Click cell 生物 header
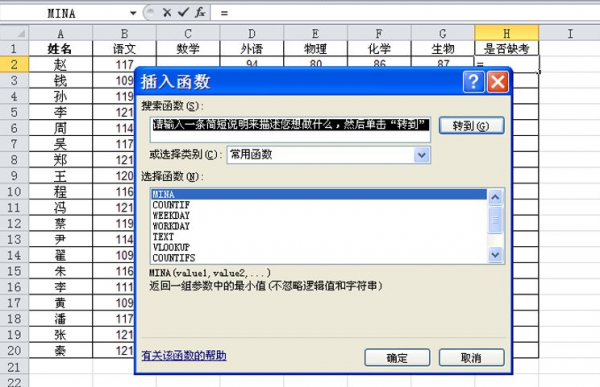 coord(443,49)
